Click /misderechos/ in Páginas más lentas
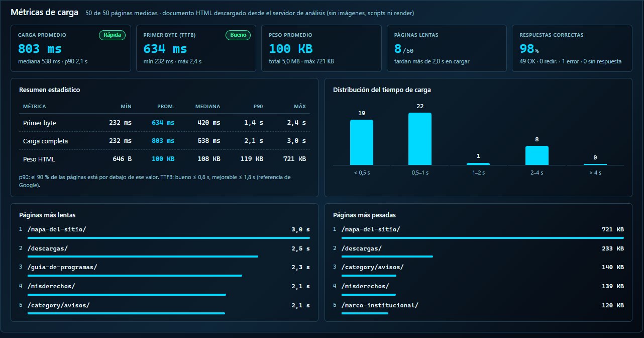This screenshot has height=338, width=644. 51,286
